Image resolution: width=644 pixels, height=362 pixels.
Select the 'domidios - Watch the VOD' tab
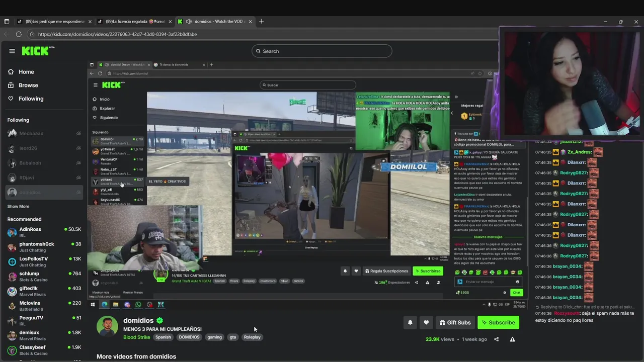pos(215,22)
